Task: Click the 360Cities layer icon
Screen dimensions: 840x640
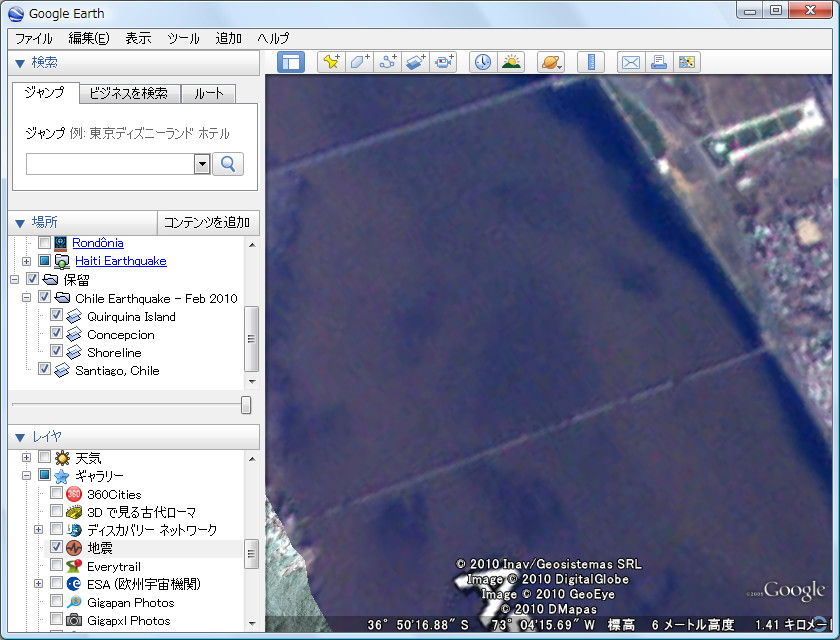Action: pos(74,494)
